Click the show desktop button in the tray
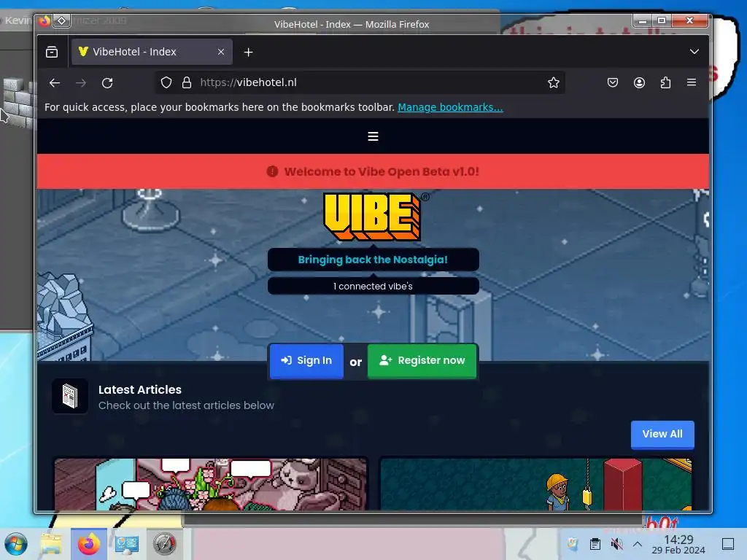This screenshot has height=560, width=747. [728, 544]
